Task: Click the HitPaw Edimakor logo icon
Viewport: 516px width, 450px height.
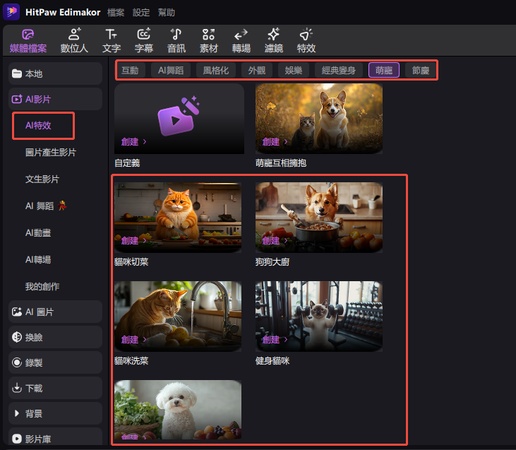Action: click(11, 12)
